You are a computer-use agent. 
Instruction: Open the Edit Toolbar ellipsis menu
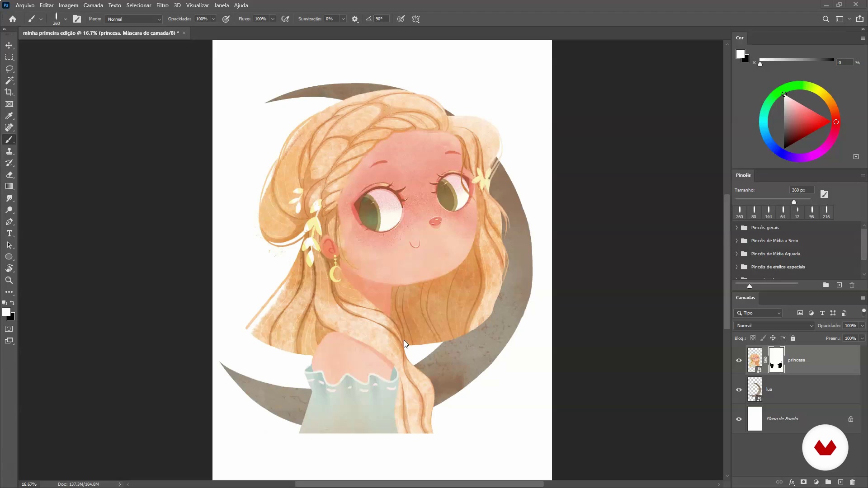[x=9, y=292]
